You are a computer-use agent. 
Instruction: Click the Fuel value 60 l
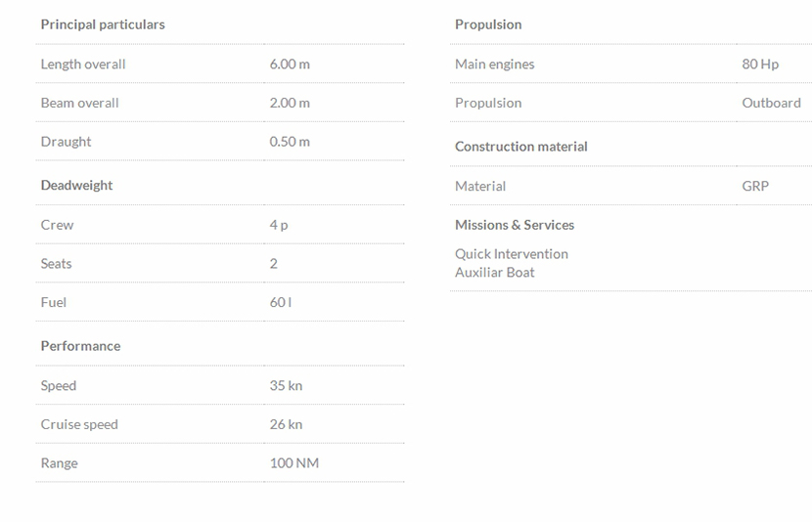(281, 302)
